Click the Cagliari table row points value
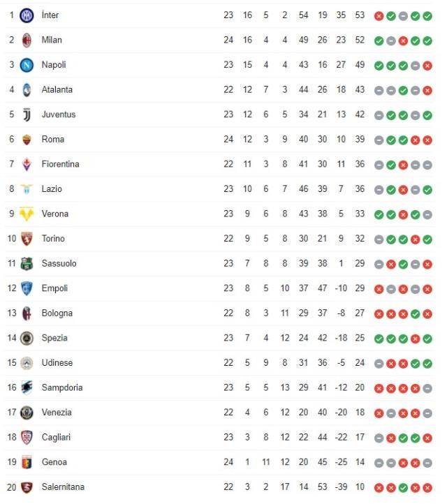This screenshot has height=504, width=447. 360,437
